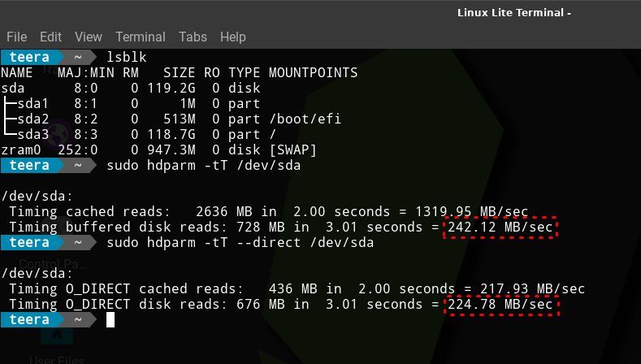Click the lsblk command text
641x364 pixels.
(x=126, y=57)
